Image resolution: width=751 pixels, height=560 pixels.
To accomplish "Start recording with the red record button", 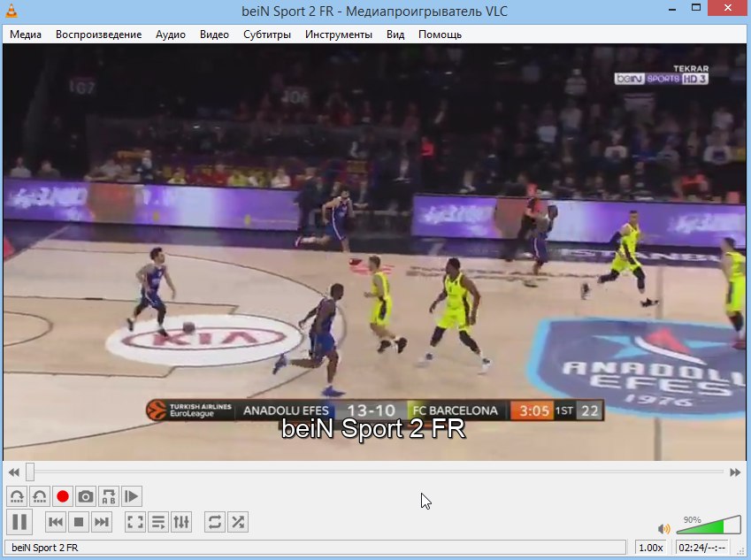I will [x=62, y=497].
